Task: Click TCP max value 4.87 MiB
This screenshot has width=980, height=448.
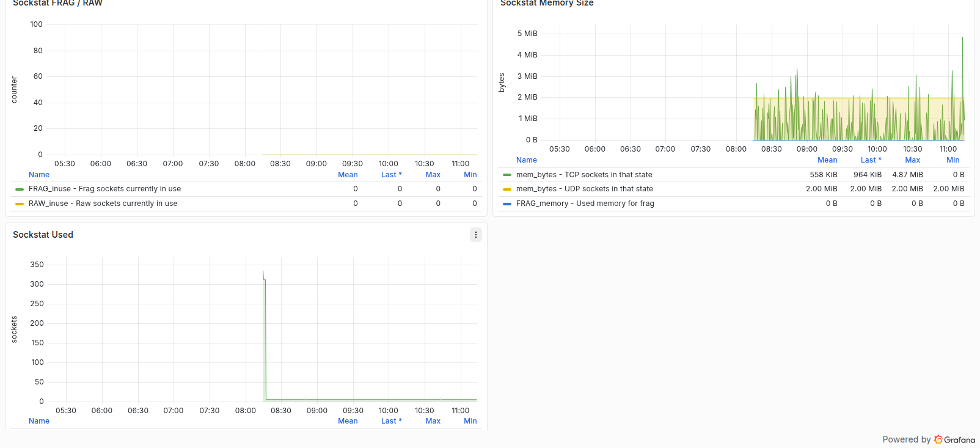Action: (908, 175)
